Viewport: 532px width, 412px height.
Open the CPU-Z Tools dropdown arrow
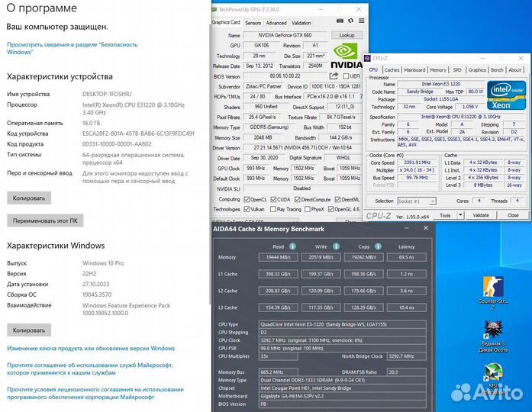(460, 215)
